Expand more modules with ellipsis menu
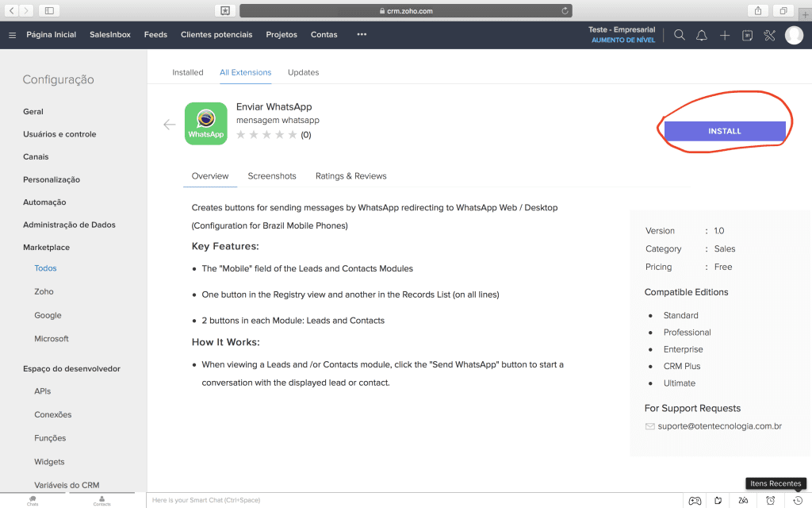This screenshot has width=812, height=508. click(362, 35)
